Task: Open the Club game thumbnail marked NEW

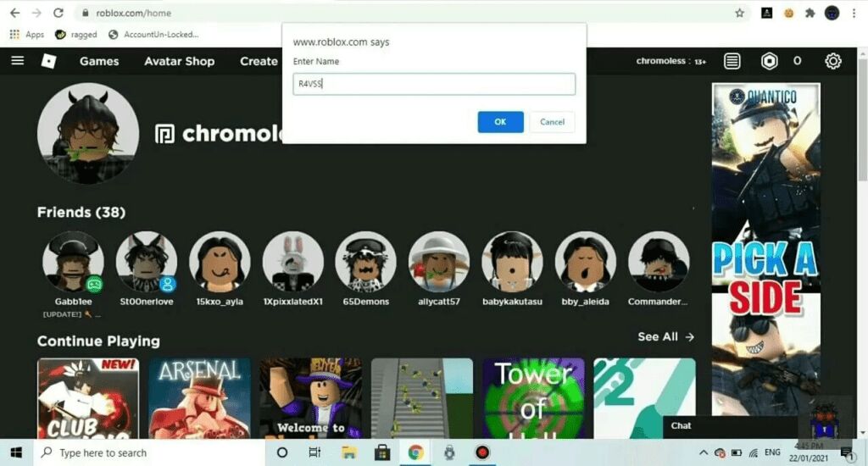Action: (88, 398)
